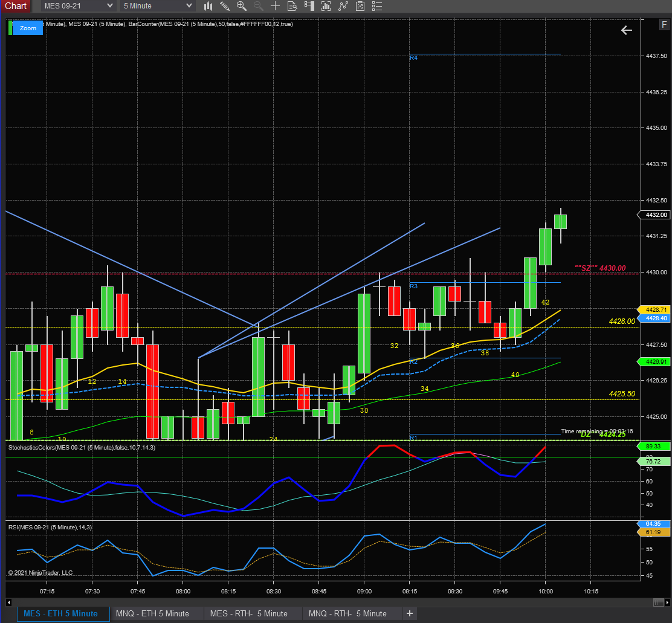Viewport: 672px width, 623px height.
Task: Click the yellow 4425.50 line label
Action: click(622, 394)
